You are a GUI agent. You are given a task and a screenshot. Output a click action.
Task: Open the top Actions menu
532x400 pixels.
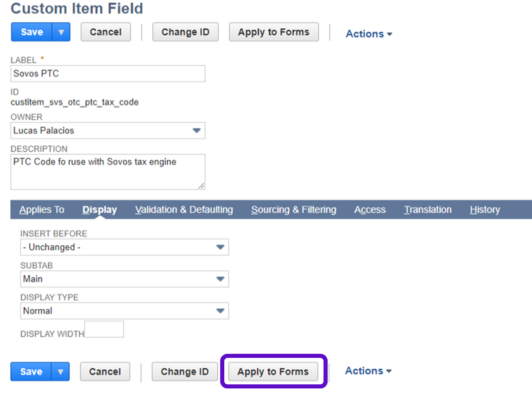[369, 34]
